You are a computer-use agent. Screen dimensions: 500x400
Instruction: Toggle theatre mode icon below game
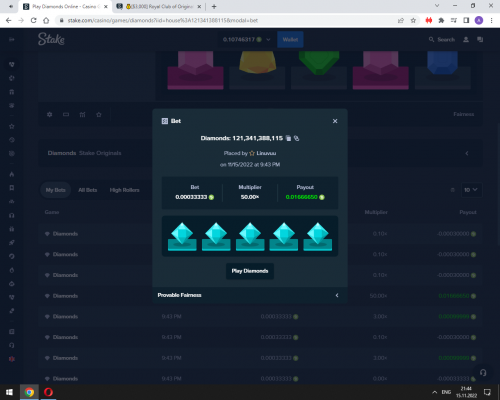(x=66, y=114)
